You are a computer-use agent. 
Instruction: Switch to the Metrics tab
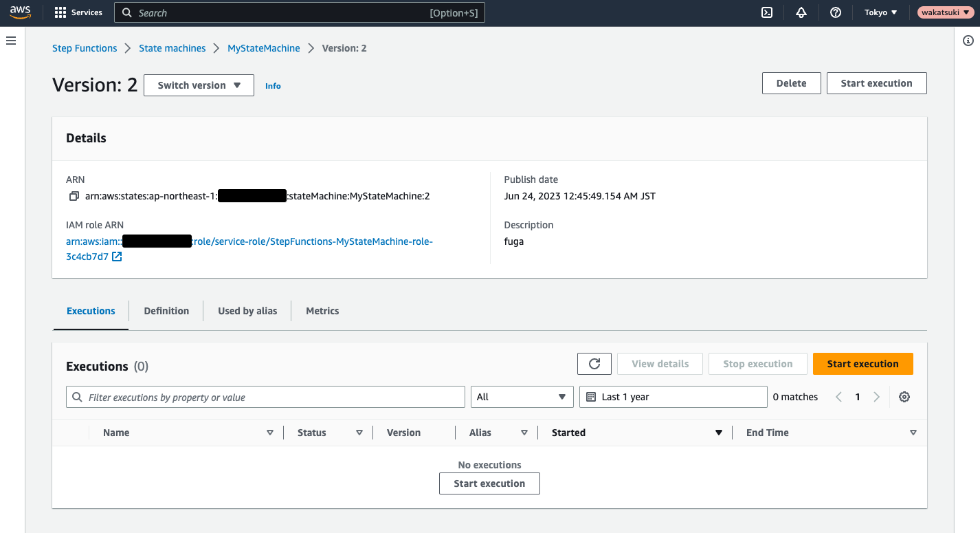[322, 311]
